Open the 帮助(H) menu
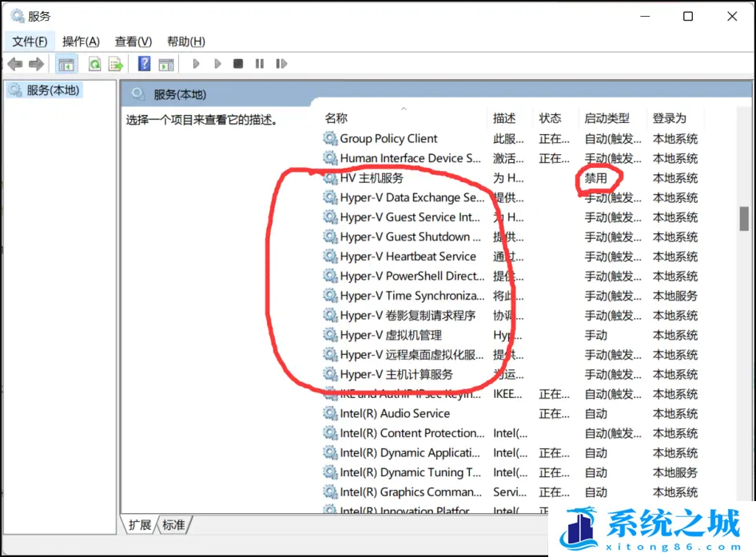The height and width of the screenshot is (557, 756). pyautogui.click(x=186, y=42)
